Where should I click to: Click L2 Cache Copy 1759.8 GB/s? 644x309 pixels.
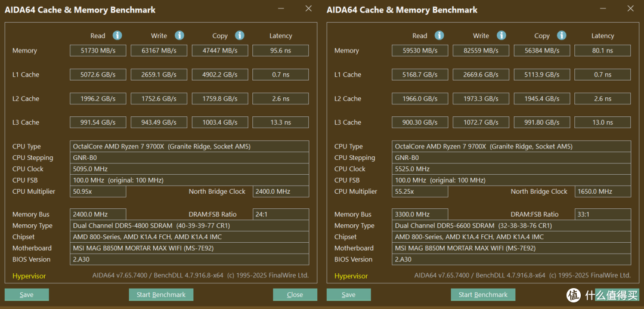click(x=219, y=98)
